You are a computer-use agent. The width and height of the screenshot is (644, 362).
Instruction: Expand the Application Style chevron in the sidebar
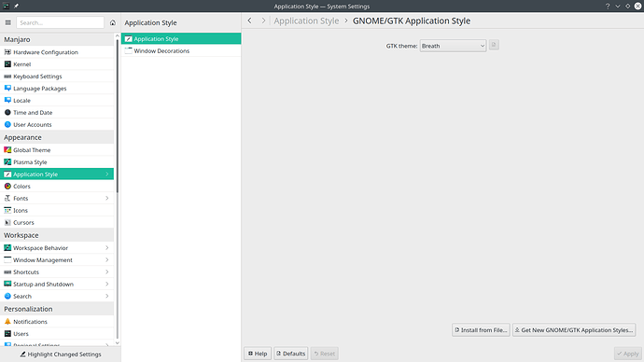coord(107,174)
